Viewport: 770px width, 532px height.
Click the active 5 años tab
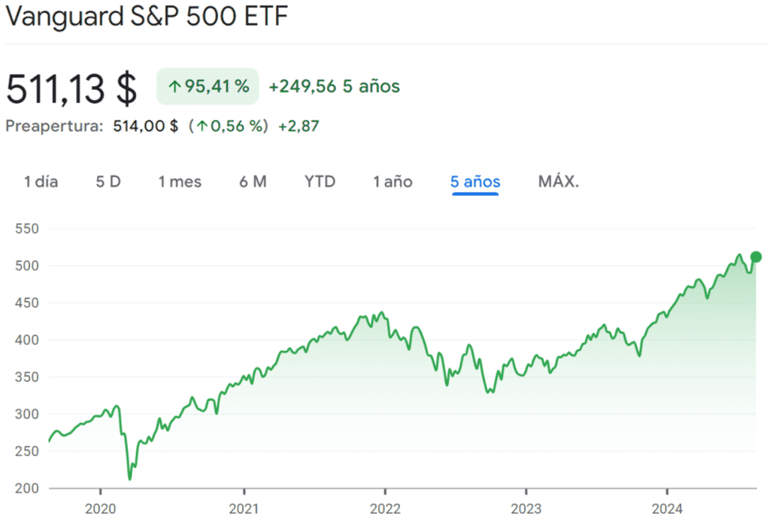tap(474, 181)
